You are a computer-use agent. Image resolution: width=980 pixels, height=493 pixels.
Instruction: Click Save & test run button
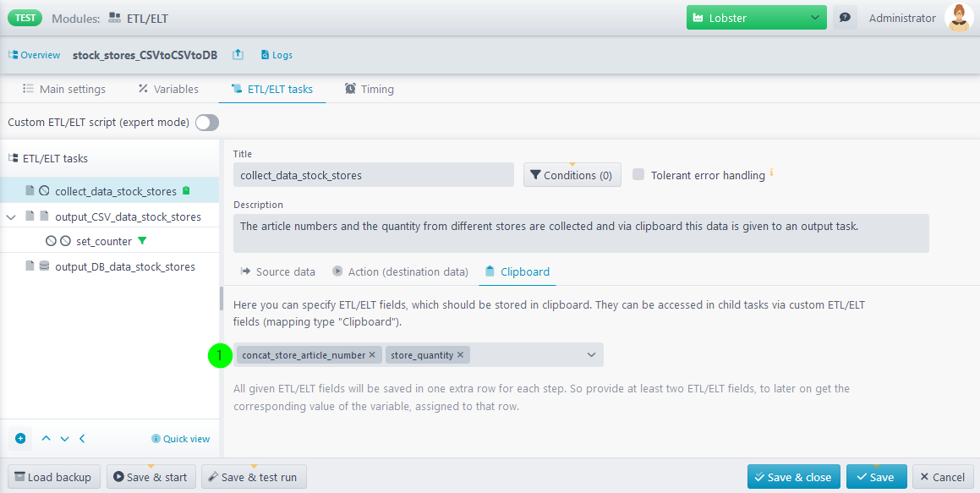253,477
